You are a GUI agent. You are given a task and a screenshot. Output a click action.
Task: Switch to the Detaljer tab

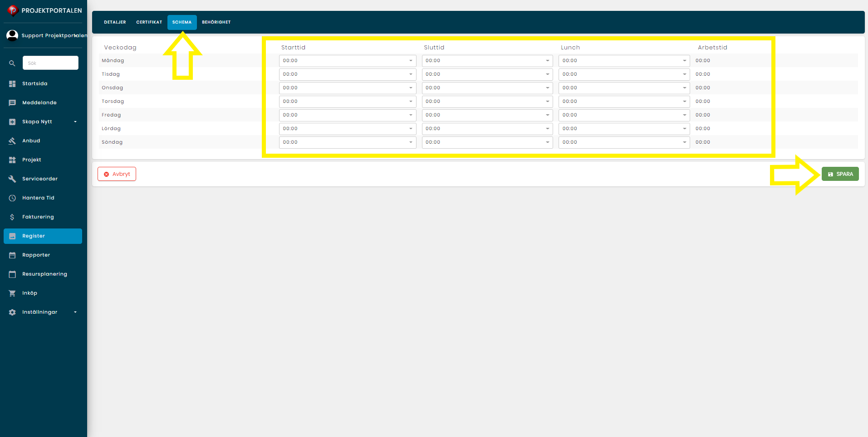point(115,22)
